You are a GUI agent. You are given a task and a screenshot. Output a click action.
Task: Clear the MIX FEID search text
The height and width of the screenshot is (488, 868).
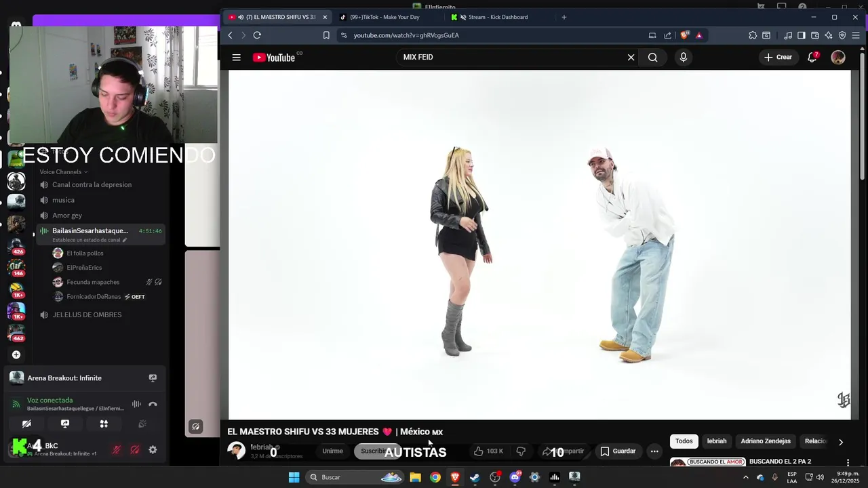coord(631,58)
